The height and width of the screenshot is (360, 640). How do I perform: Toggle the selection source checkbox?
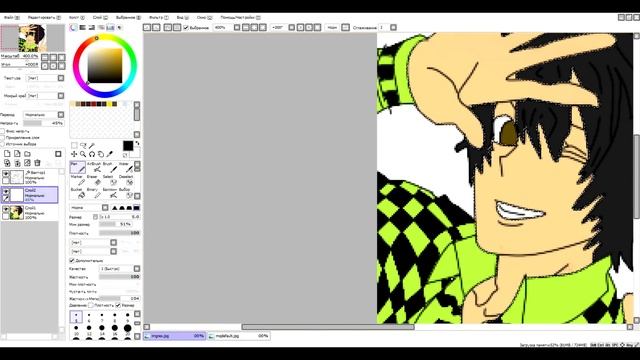pyautogui.click(x=2, y=144)
